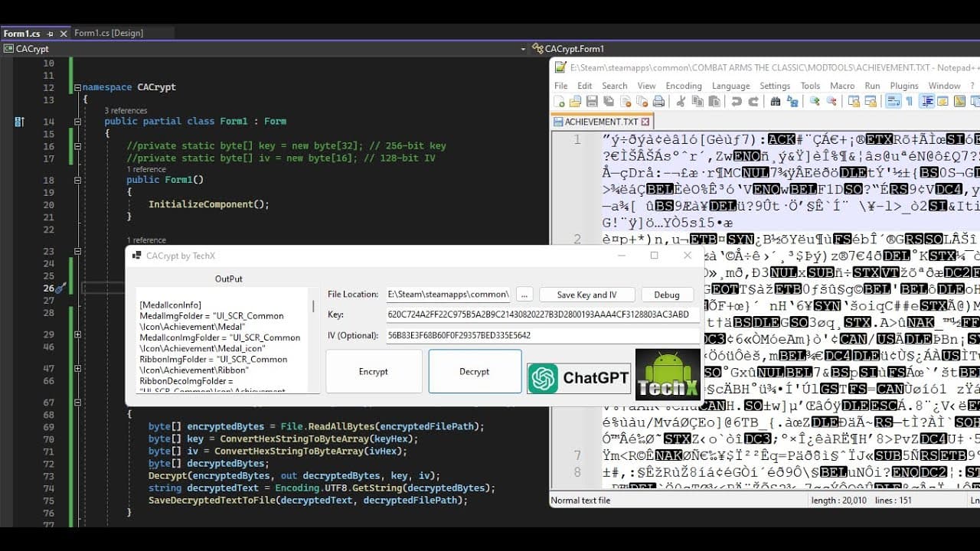Click the Undo arrow in Notepad++ toolbar
980x551 pixels.
click(737, 102)
